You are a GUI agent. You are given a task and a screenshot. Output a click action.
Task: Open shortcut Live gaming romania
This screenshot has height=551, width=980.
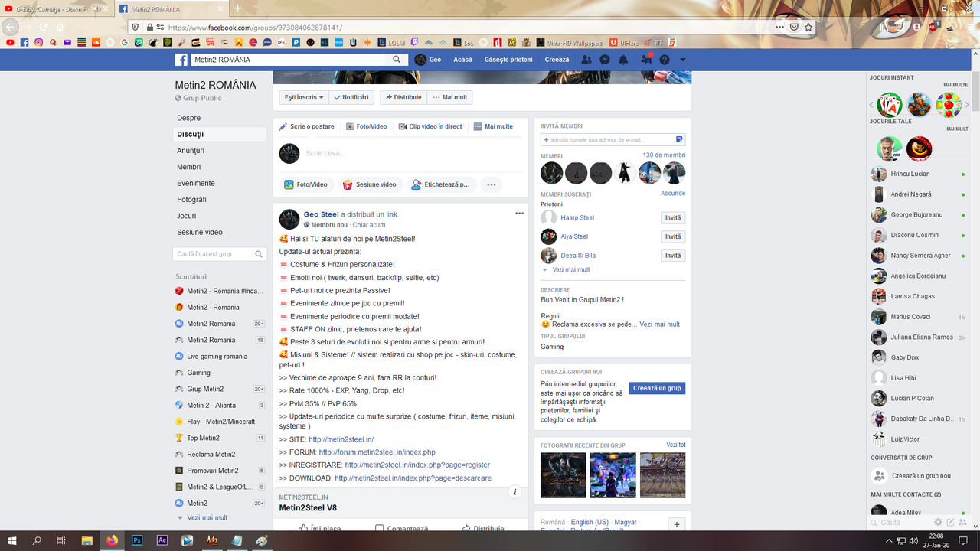pos(217,356)
